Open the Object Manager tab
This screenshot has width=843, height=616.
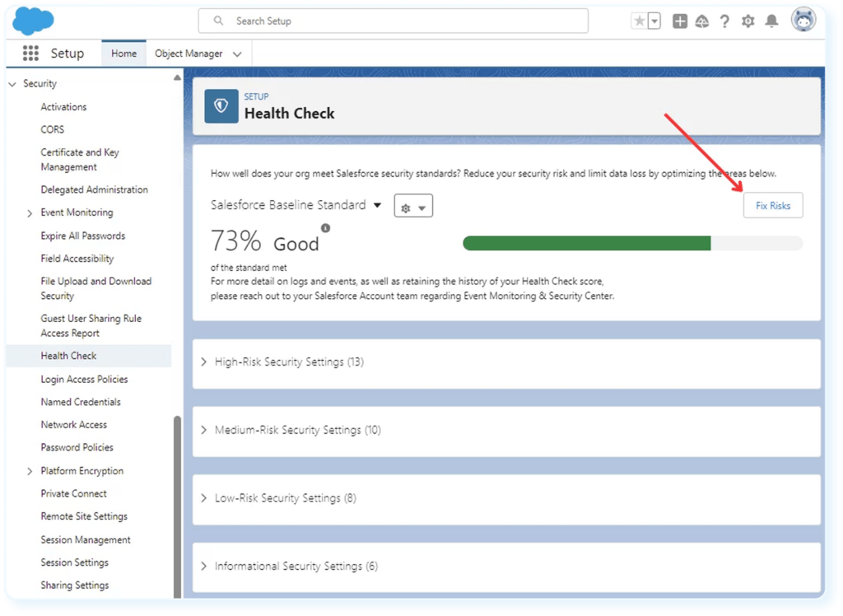tap(189, 54)
